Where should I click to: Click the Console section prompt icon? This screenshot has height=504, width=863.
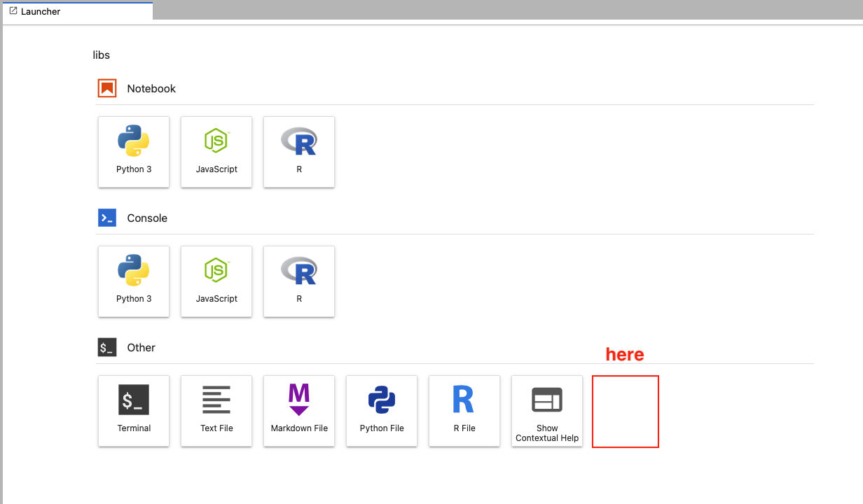107,218
